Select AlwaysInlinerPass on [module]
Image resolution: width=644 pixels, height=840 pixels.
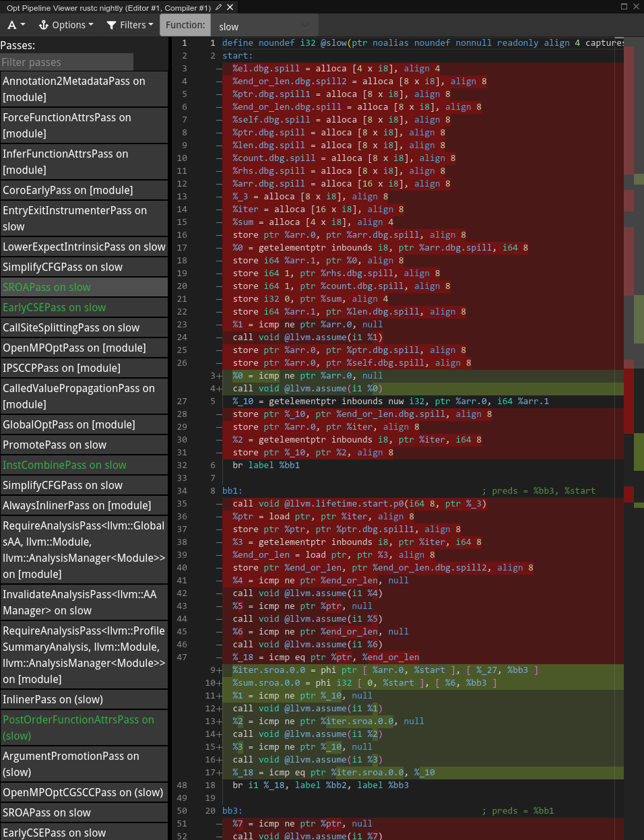84,505
